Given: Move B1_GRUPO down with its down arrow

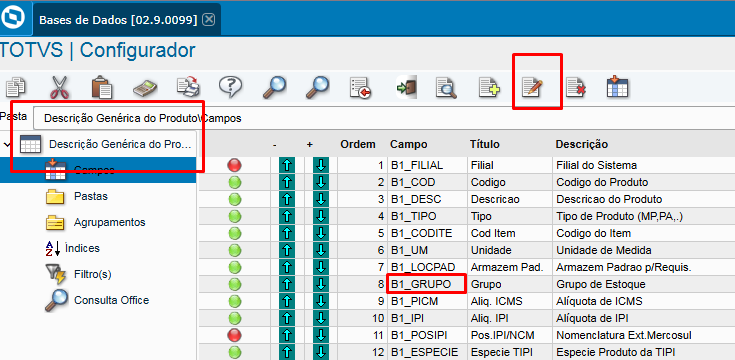Looking at the screenshot, I should [x=321, y=284].
